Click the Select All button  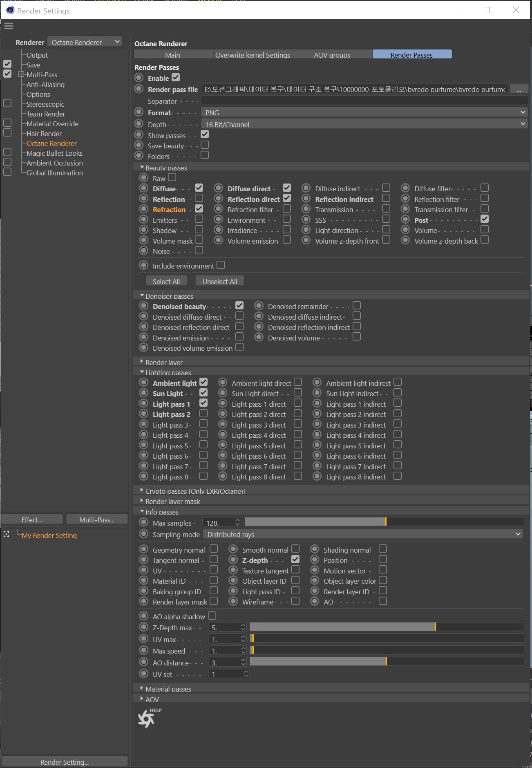166,281
